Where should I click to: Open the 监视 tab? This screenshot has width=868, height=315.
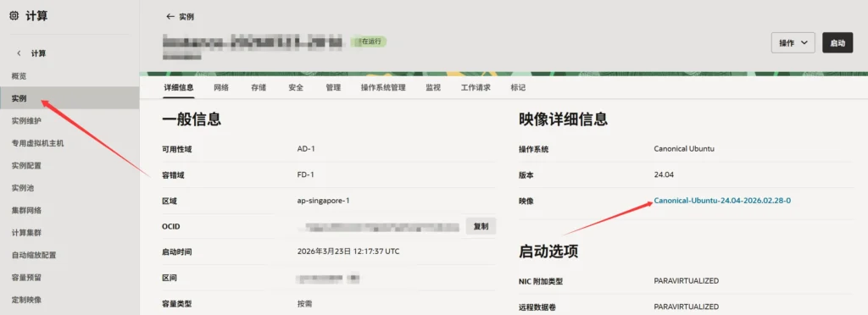click(433, 87)
